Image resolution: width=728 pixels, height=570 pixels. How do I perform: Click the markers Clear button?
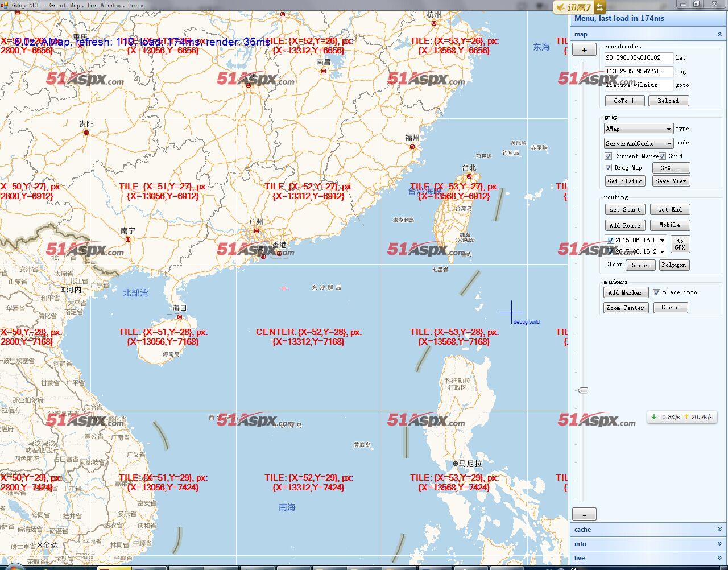[670, 308]
